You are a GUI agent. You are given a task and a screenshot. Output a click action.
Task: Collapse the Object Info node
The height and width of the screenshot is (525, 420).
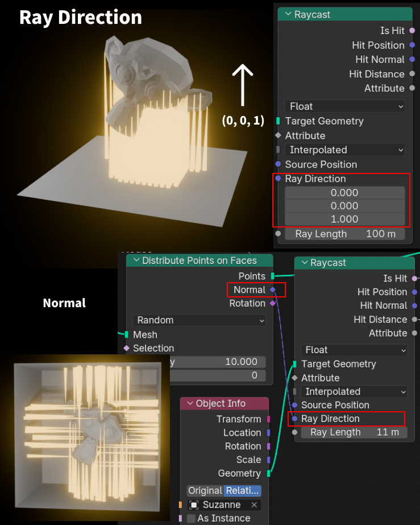[190, 404]
